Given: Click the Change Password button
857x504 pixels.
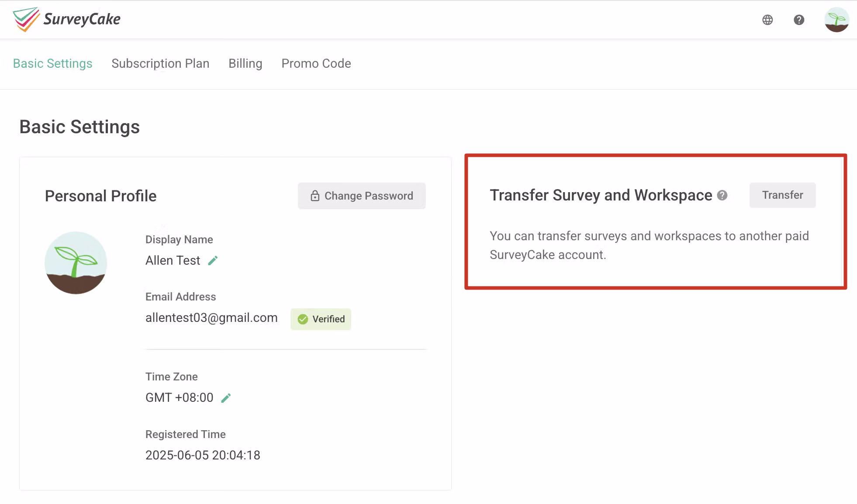Looking at the screenshot, I should 362,196.
